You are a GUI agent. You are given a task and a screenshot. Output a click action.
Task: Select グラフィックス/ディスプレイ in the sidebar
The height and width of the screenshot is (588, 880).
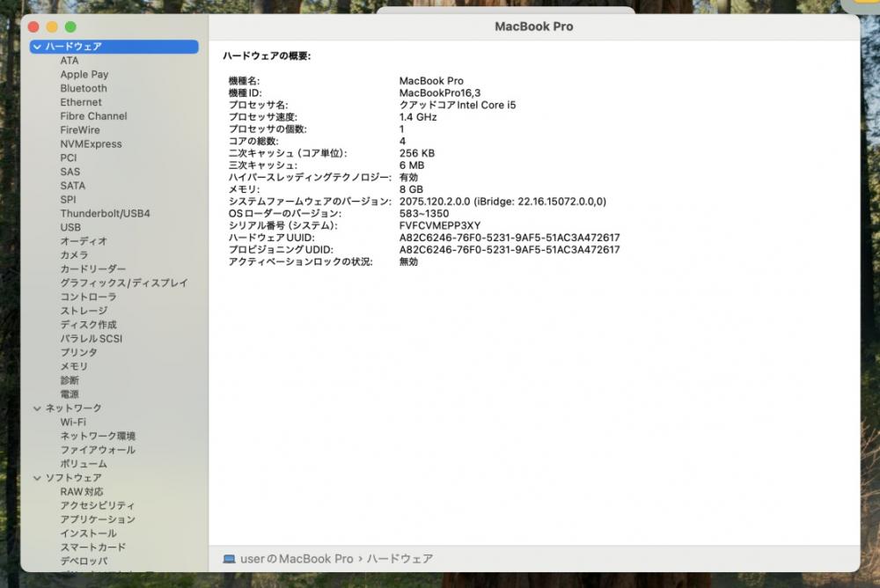pos(124,283)
